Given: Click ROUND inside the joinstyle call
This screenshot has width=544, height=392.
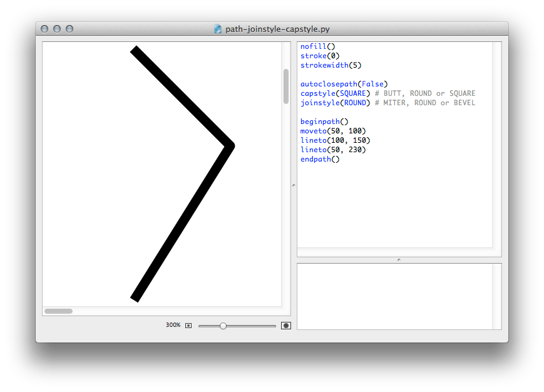Looking at the screenshot, I should tap(355, 103).
